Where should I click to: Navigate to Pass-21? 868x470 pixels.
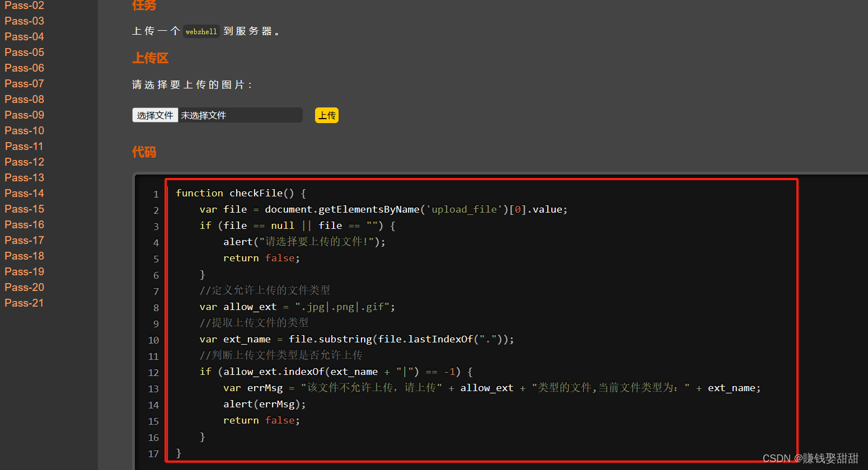coord(25,303)
